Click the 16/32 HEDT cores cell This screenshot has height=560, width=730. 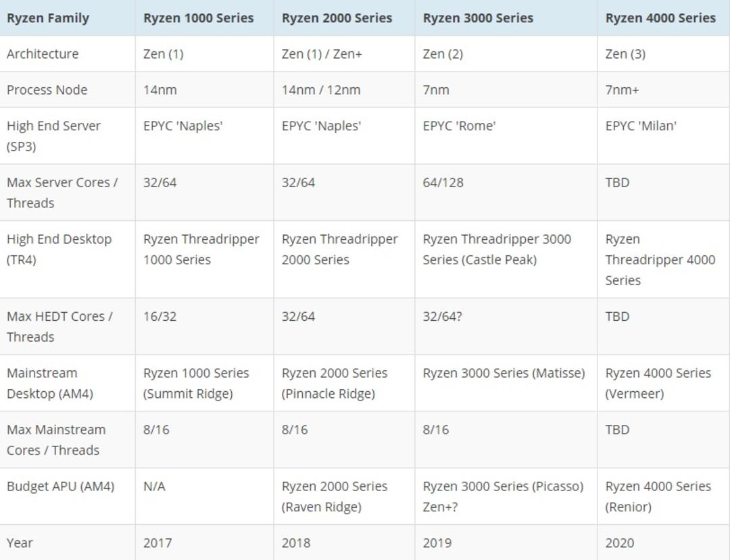(x=204, y=326)
